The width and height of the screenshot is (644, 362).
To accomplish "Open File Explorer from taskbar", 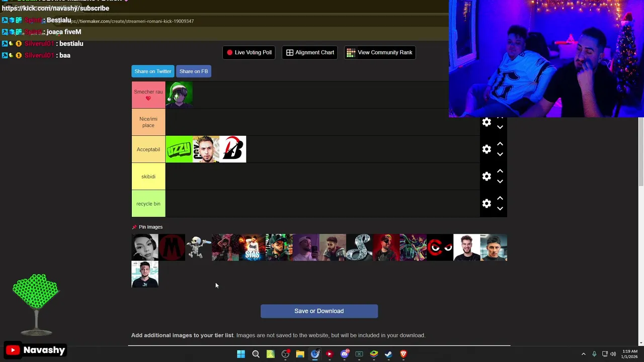I will pos(300,354).
